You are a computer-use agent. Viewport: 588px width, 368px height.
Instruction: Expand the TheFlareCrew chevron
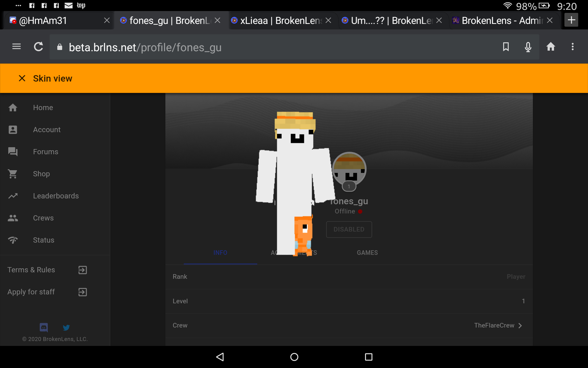point(520,326)
